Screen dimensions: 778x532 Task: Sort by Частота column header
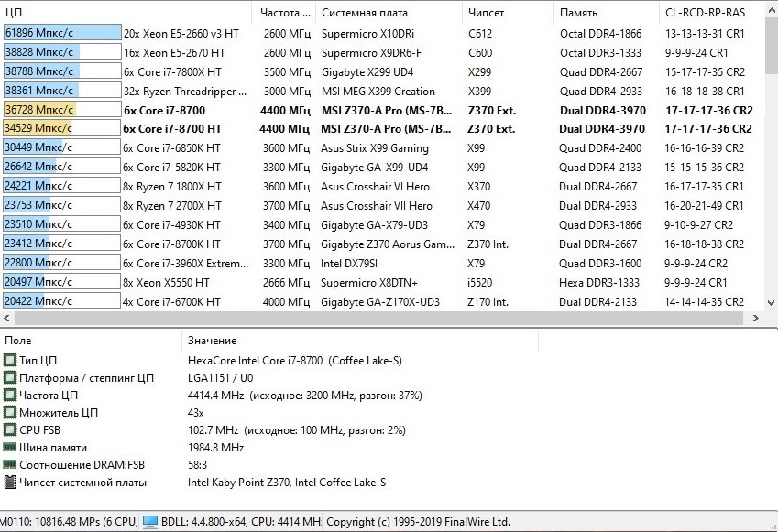[284, 13]
